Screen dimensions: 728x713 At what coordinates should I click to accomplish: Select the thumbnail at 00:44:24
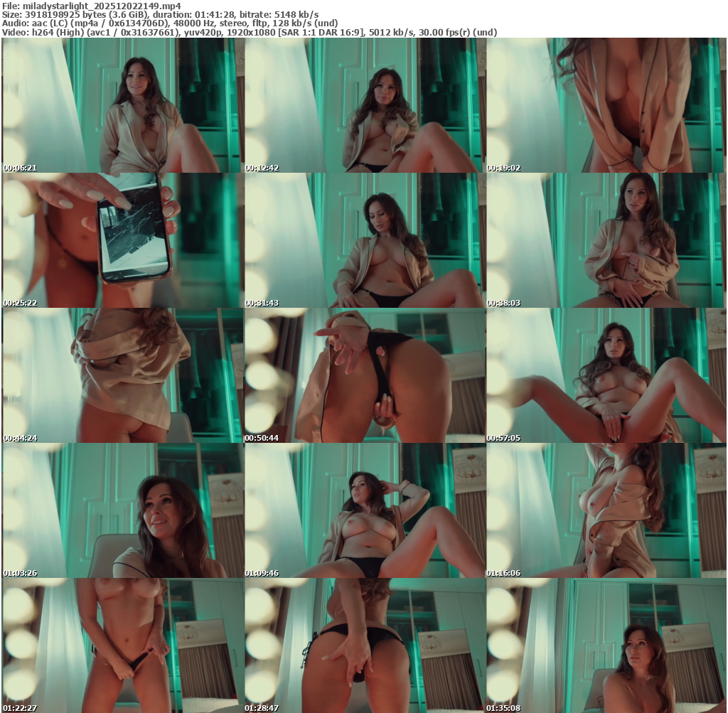coord(122,375)
